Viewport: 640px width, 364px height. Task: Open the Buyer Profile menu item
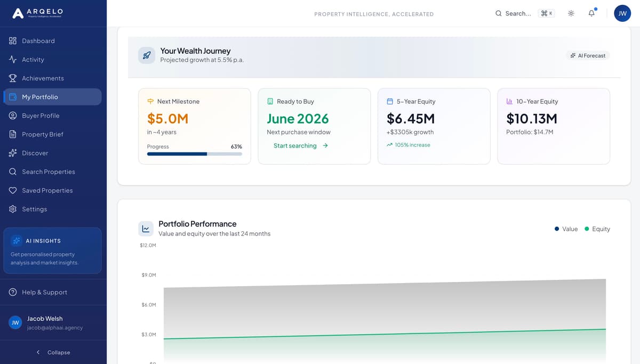[40, 115]
